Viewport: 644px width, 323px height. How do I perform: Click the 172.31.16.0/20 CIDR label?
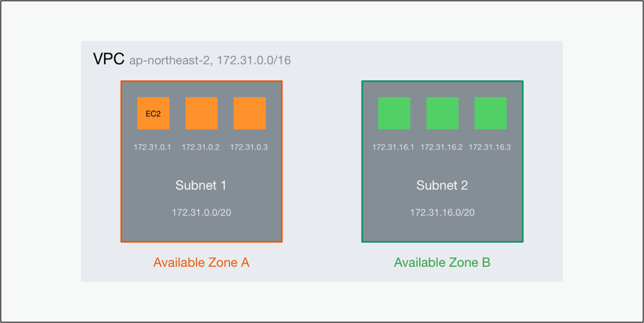442,212
